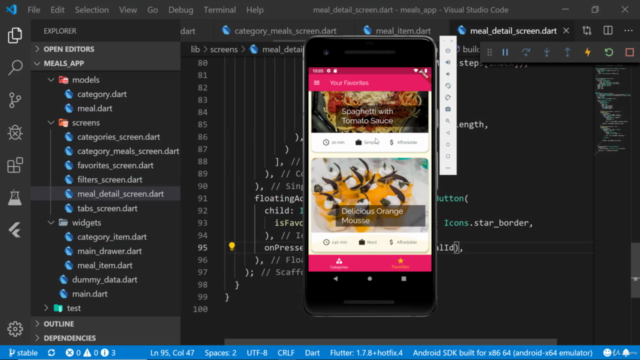Click the debug Step Out arrow
The height and width of the screenshot is (360, 640).
pos(567,52)
